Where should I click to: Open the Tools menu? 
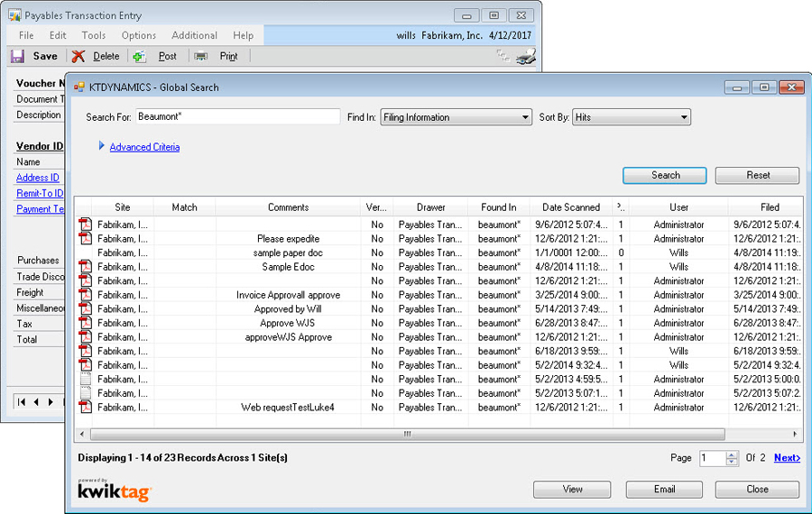tap(94, 35)
